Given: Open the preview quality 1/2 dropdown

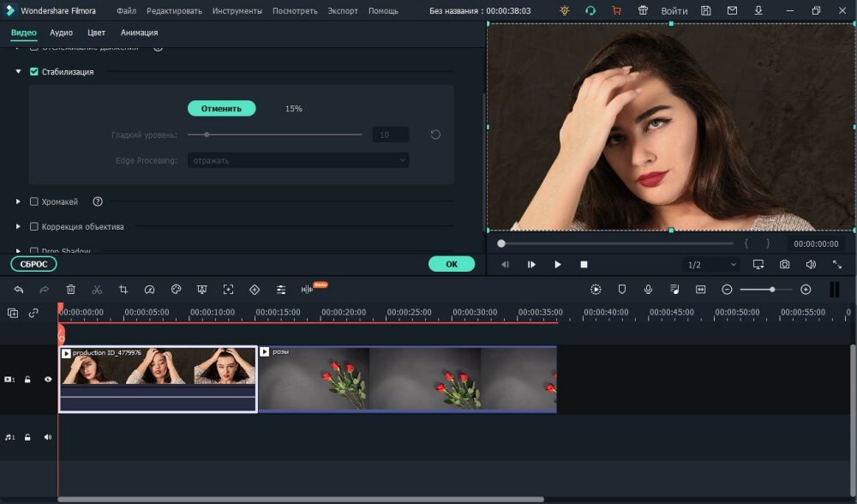Looking at the screenshot, I should pyautogui.click(x=711, y=265).
